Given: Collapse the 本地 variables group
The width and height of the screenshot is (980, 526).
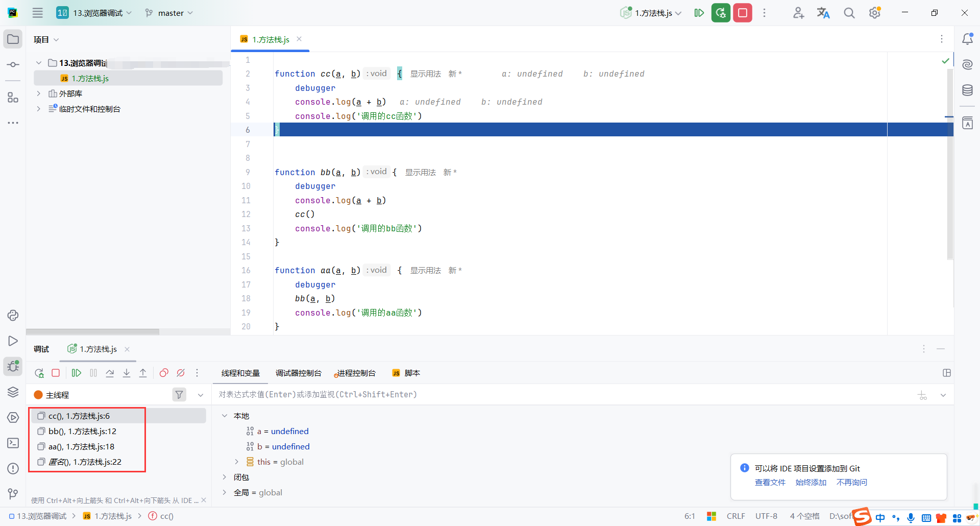Looking at the screenshot, I should click(x=225, y=416).
